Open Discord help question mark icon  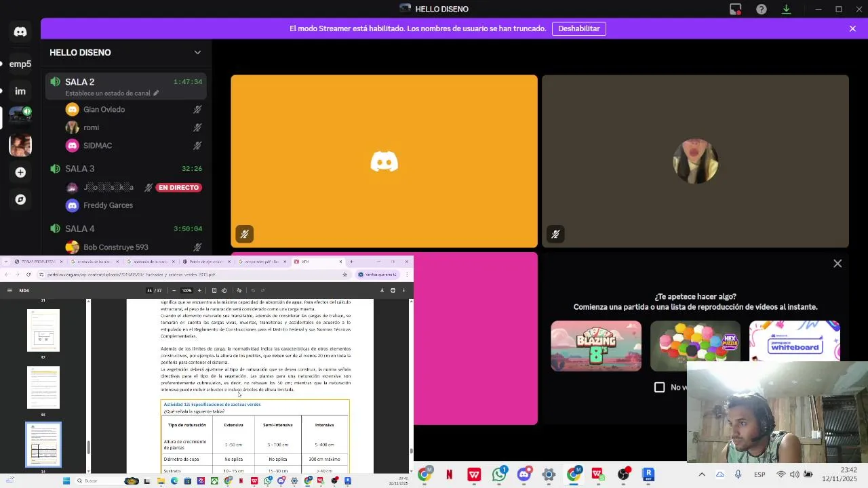tap(762, 9)
